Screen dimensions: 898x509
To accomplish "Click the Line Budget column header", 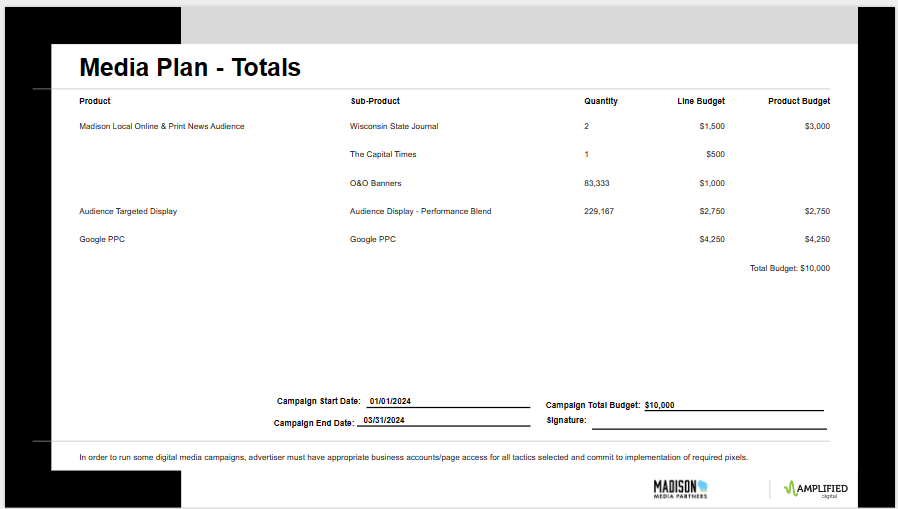I will [701, 101].
